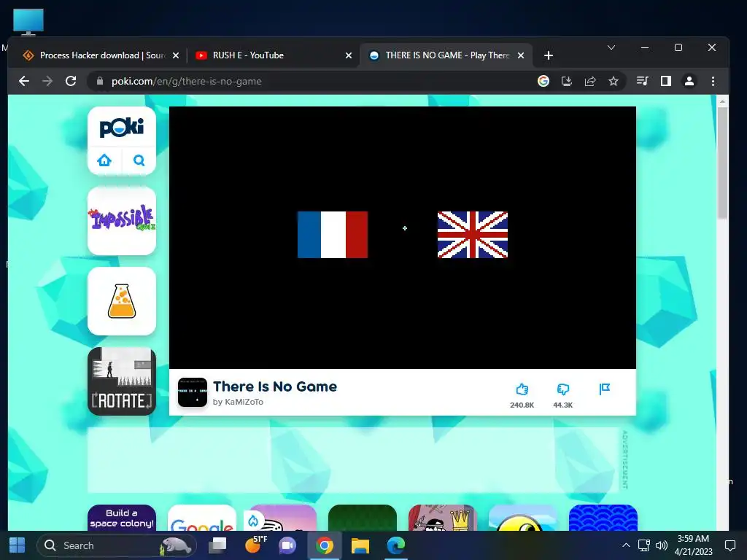
Task: Open The Impossible Quiz game tile
Action: [x=122, y=221]
